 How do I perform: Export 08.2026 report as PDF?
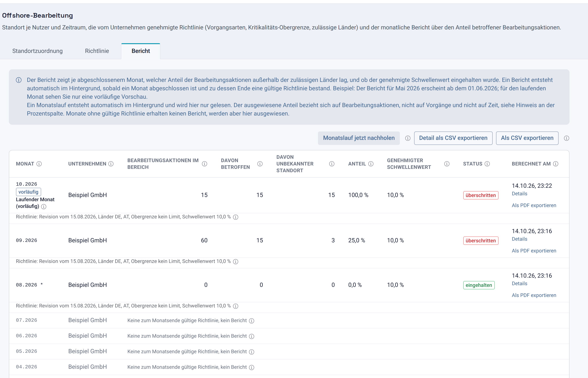coord(534,295)
